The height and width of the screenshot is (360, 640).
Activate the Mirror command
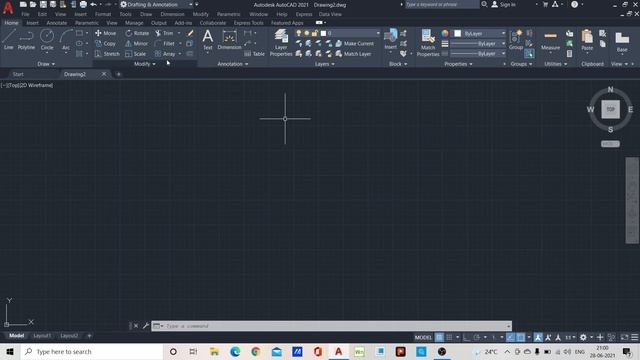pyautogui.click(x=137, y=43)
